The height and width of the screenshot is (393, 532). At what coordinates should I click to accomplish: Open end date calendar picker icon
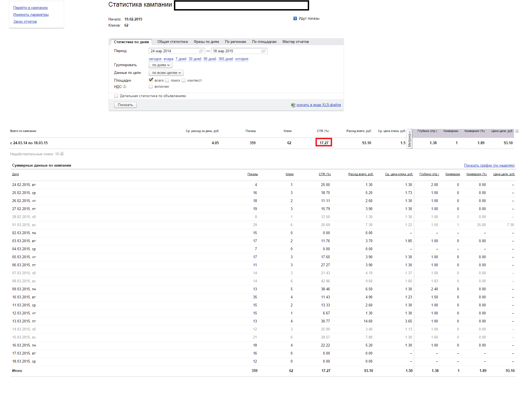(x=263, y=51)
